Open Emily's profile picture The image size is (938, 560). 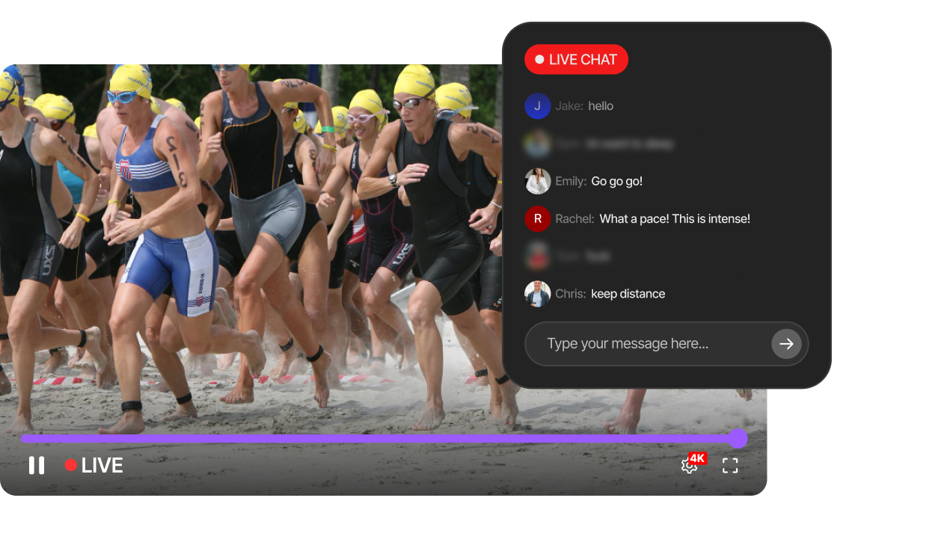coord(537,181)
